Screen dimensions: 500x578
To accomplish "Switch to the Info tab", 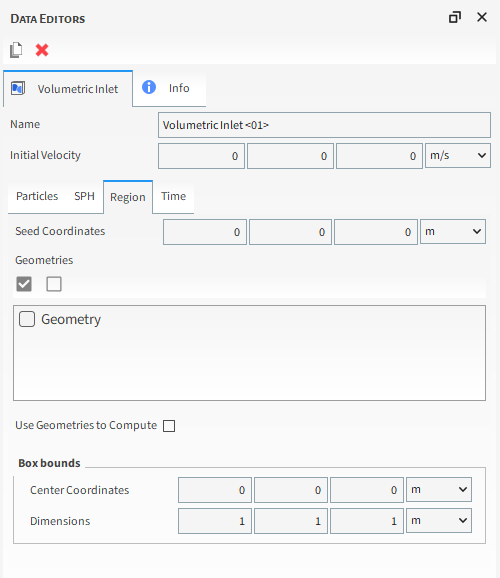I will [169, 88].
